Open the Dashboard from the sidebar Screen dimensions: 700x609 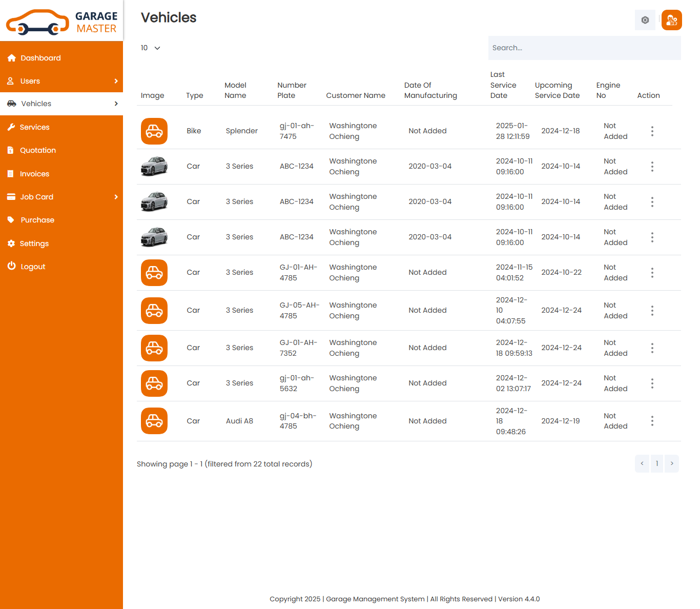[x=39, y=57]
